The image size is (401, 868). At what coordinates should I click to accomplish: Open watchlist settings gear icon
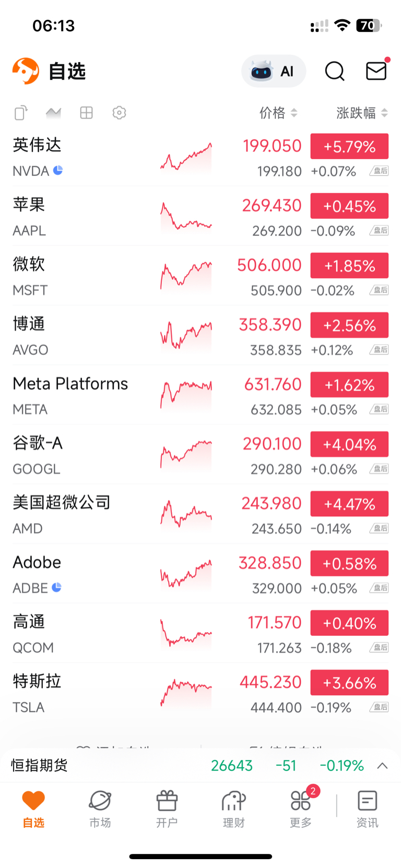click(119, 113)
